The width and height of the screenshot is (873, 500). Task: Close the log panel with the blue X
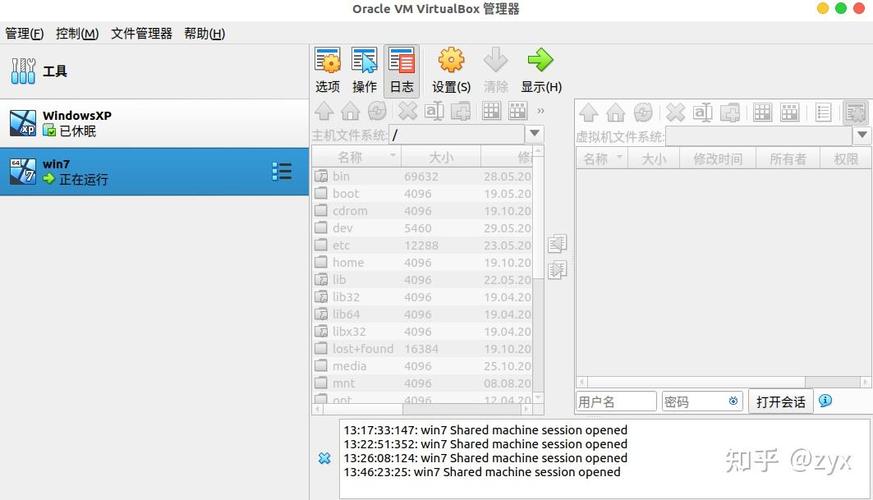(325, 458)
